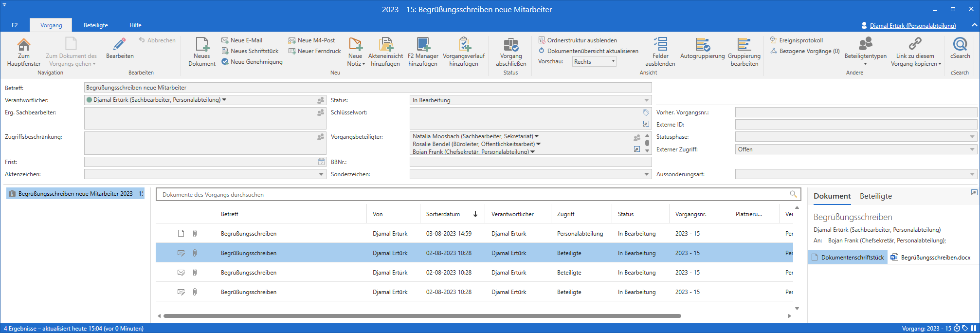Click the Autogruppierung icon
The height and width of the screenshot is (333, 980).
702,45
